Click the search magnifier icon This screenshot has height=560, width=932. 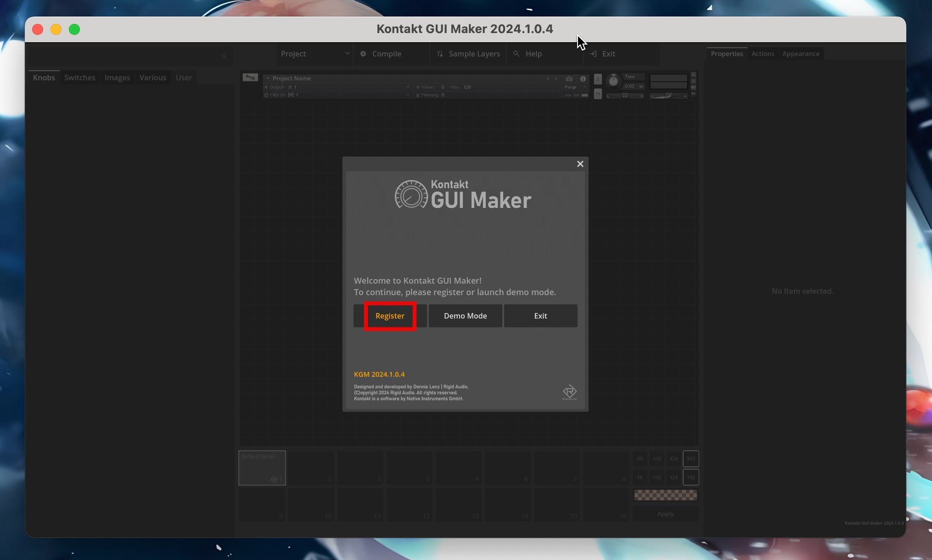(224, 56)
